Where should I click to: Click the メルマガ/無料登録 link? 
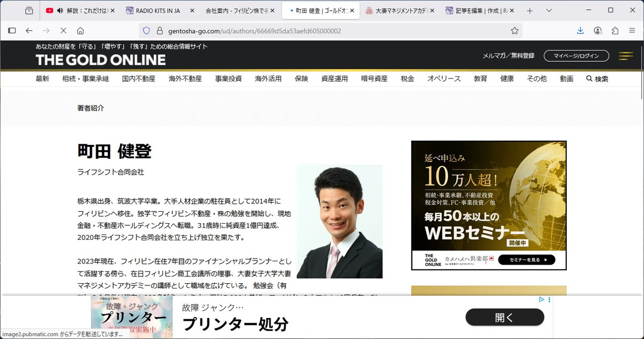(x=508, y=56)
